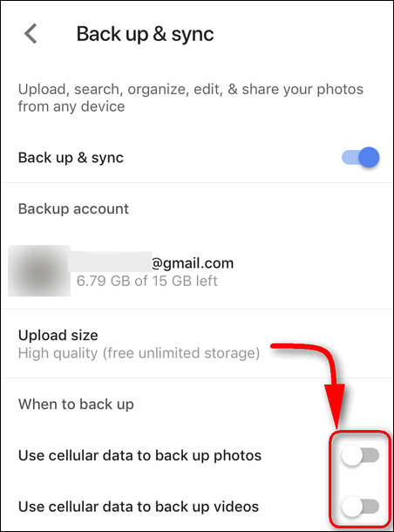Tap the blurred account profile picture
This screenshot has height=532, width=394.
tap(39, 270)
